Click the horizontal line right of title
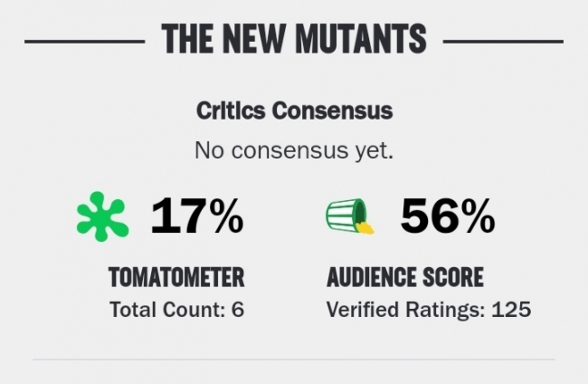588x384 pixels. pyautogui.click(x=503, y=42)
